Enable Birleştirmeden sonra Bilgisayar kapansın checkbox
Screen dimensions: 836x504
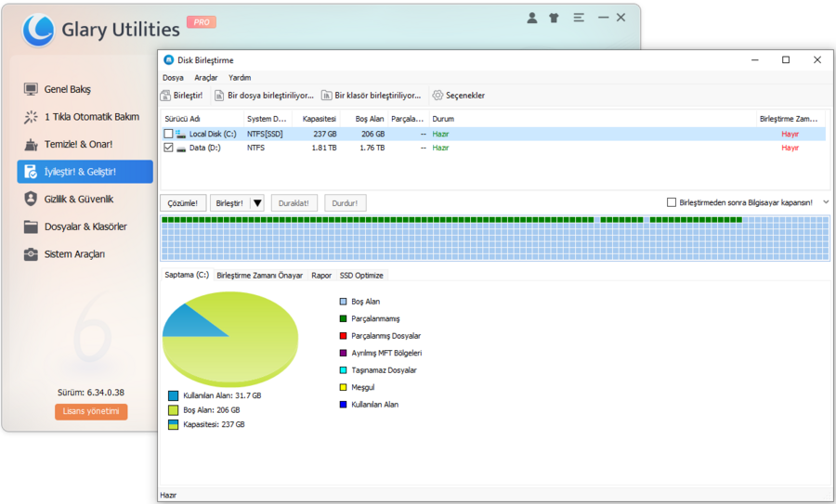tap(672, 202)
